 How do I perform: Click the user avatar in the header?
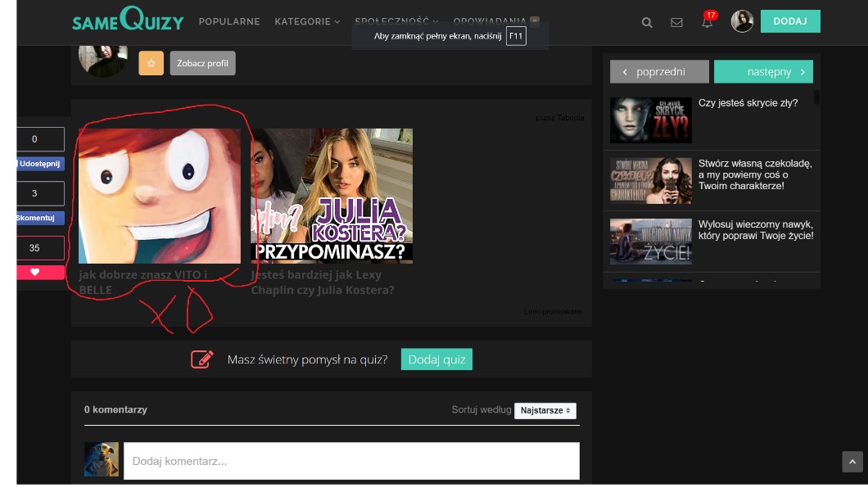742,21
